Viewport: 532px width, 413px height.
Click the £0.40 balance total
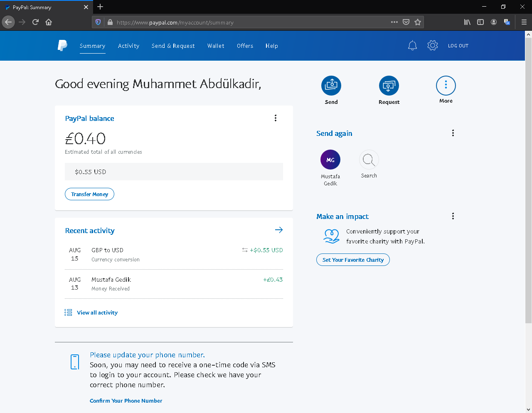[85, 138]
